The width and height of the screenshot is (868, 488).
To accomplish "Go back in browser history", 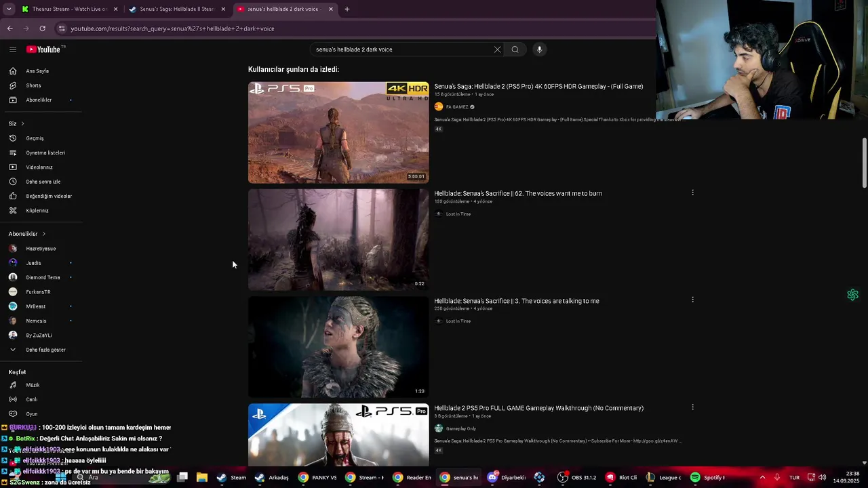I will 9,28.
